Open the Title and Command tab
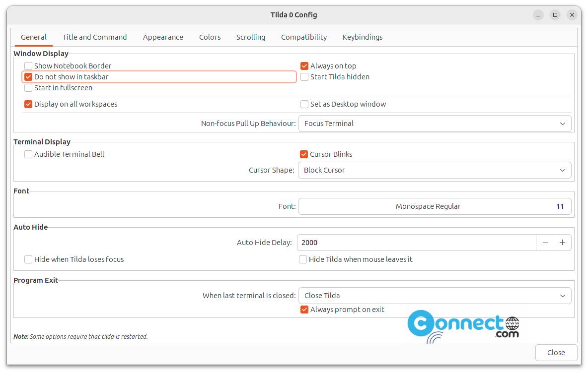Screen dimensions: 588x373 click(94, 37)
